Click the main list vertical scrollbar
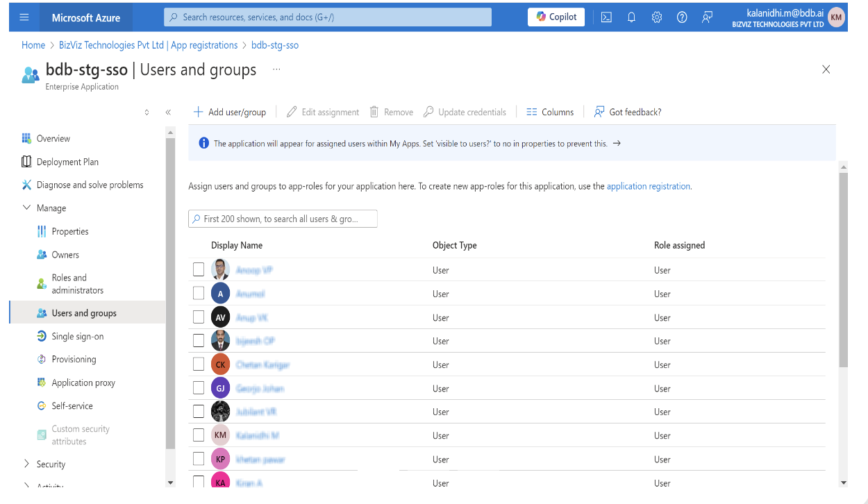868x504 pixels. point(843,270)
